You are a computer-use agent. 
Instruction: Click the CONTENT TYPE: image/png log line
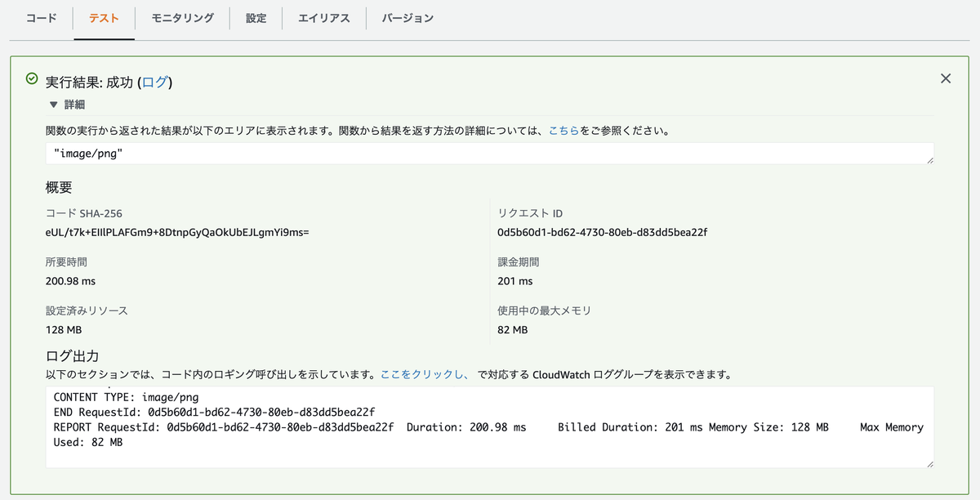click(x=126, y=397)
